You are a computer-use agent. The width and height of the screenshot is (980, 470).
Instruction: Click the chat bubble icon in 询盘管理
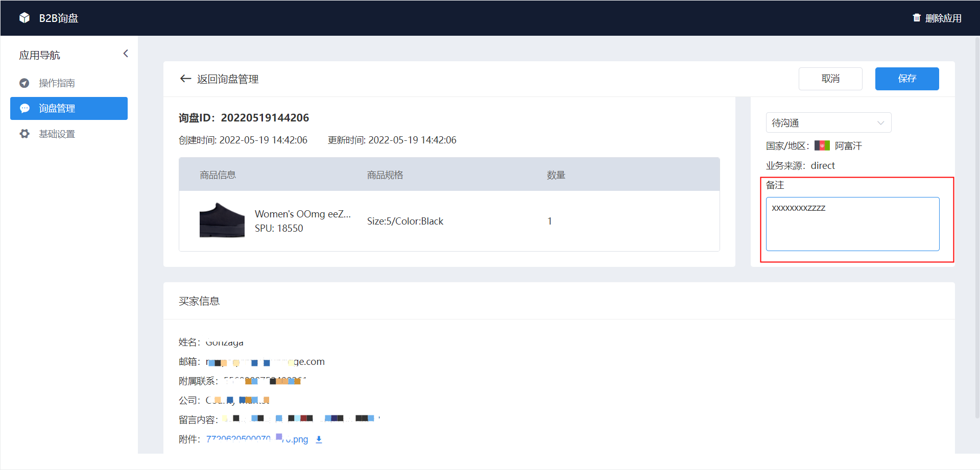tap(25, 108)
